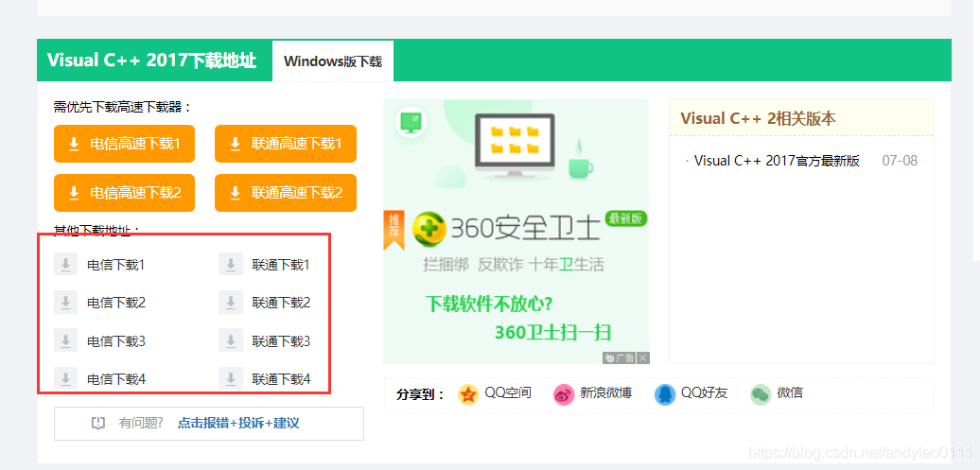
Task: Open the 电信下载1 link
Action: coord(116,265)
